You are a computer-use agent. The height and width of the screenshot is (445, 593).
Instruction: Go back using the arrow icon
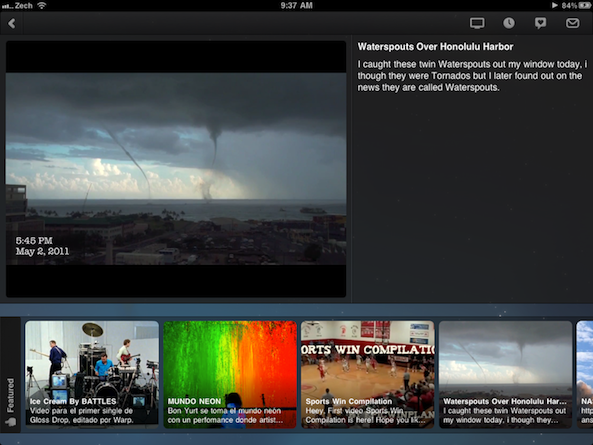tap(12, 23)
